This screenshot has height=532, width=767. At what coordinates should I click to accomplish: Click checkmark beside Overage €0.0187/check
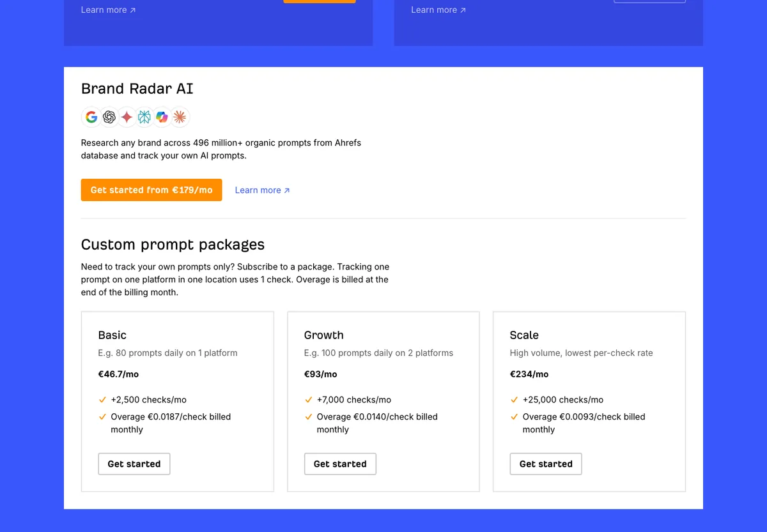pos(102,416)
